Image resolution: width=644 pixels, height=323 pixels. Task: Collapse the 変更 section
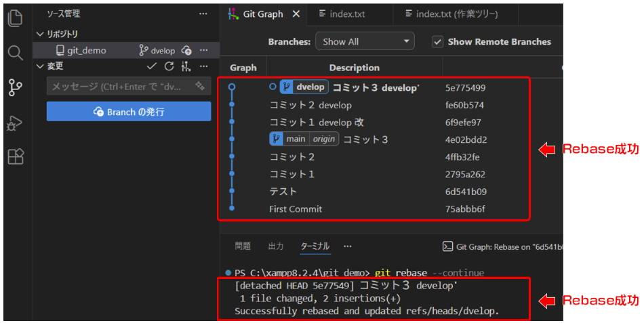coord(39,66)
